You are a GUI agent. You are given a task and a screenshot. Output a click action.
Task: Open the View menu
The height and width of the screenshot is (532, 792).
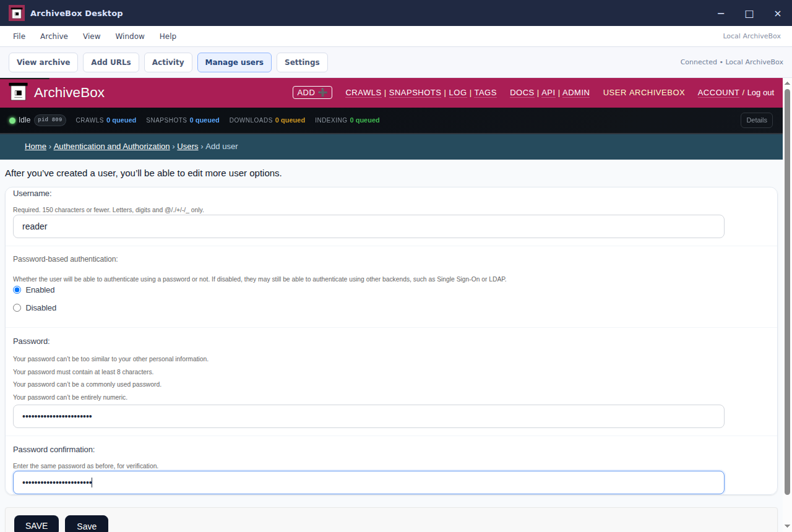coord(92,36)
